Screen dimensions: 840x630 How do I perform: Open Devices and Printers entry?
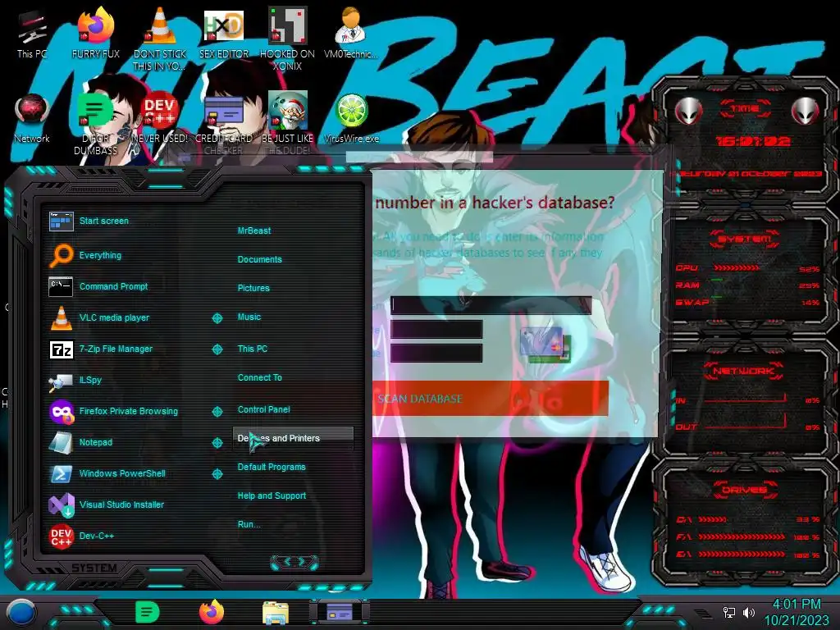coord(293,438)
